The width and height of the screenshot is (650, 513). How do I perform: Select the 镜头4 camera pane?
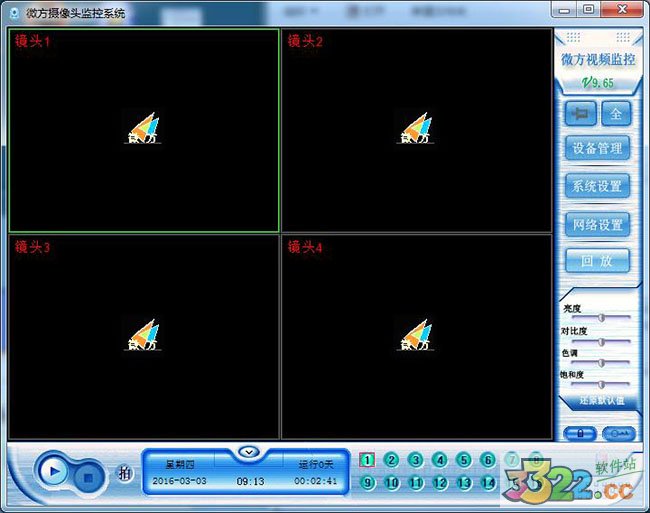[x=417, y=337]
